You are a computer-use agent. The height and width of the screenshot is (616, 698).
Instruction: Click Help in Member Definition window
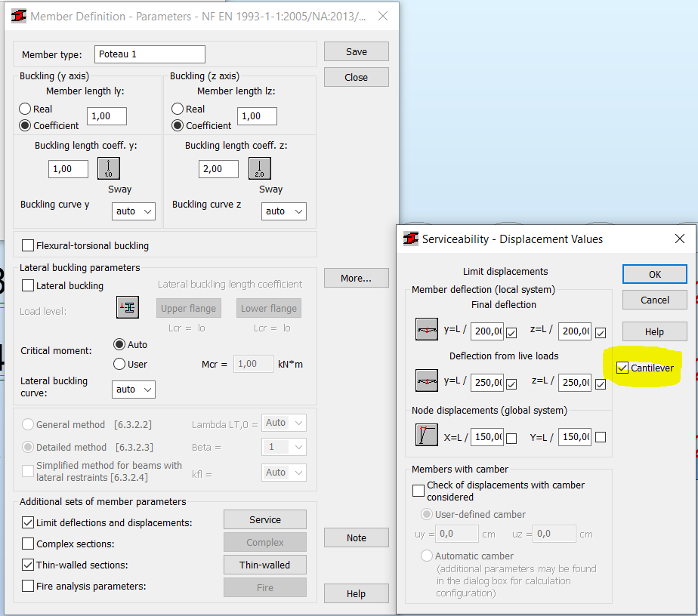(356, 594)
